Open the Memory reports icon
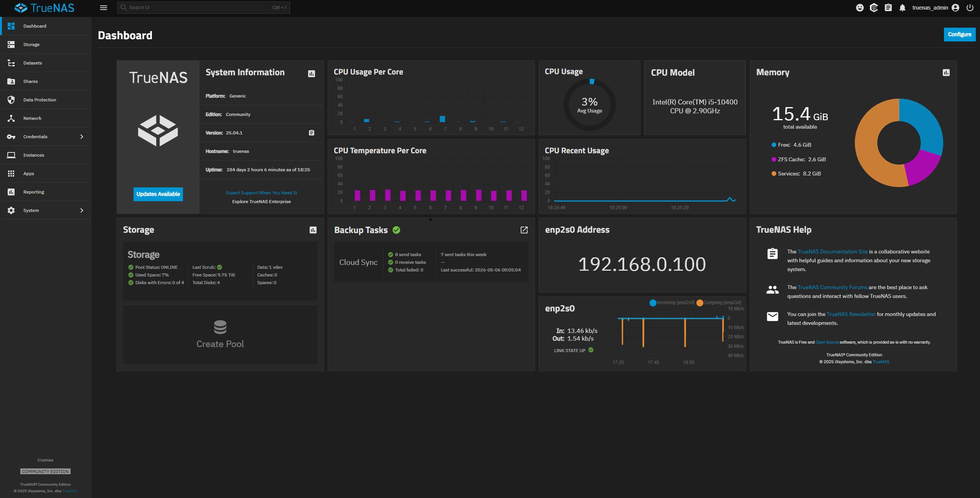980x498 pixels. [x=946, y=73]
